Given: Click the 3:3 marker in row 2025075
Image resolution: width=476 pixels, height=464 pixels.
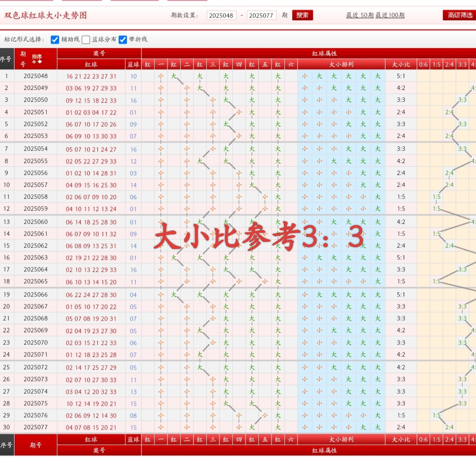Looking at the screenshot, I should coord(462,403).
